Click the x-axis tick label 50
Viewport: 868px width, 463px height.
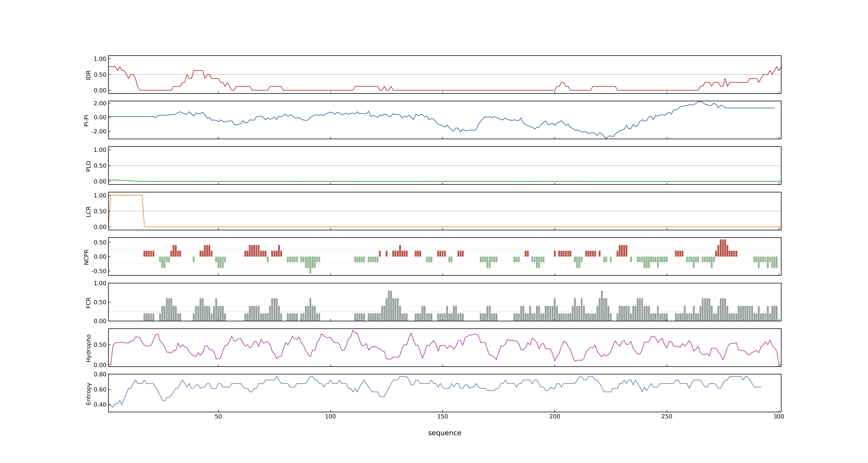[218, 416]
